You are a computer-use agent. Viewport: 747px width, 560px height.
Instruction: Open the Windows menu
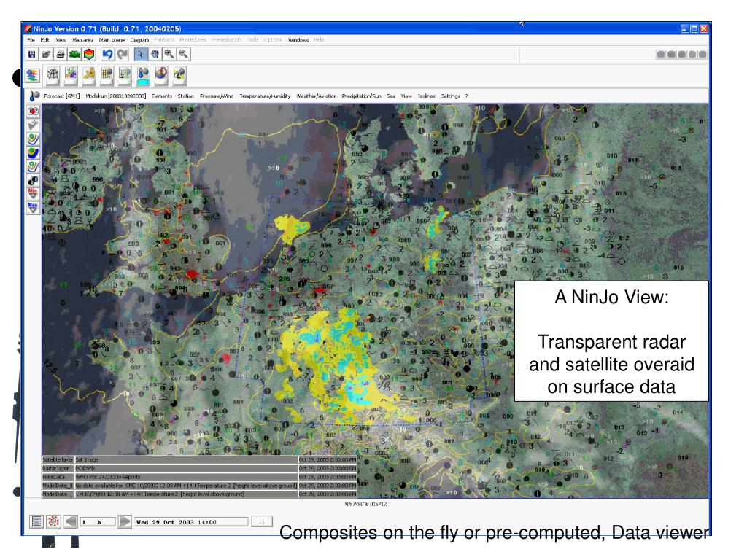tap(298, 40)
